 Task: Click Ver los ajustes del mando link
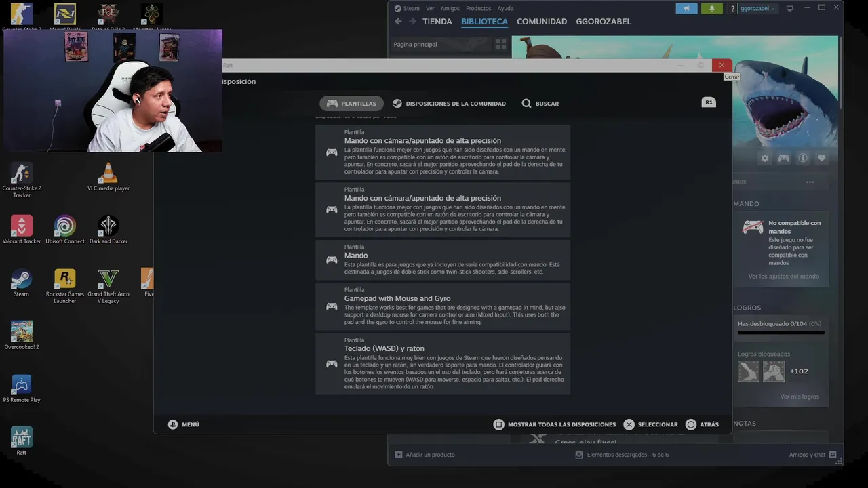tap(783, 277)
